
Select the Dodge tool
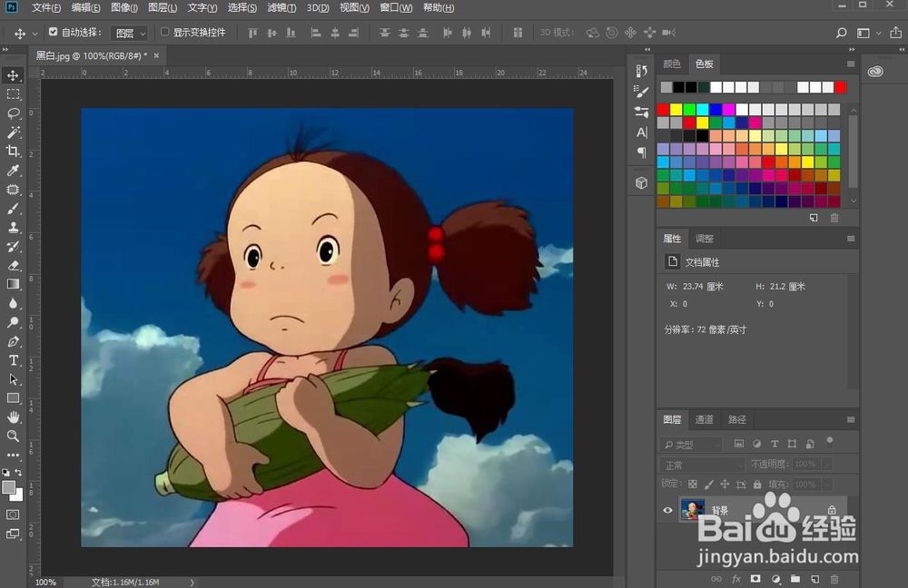coord(13,322)
